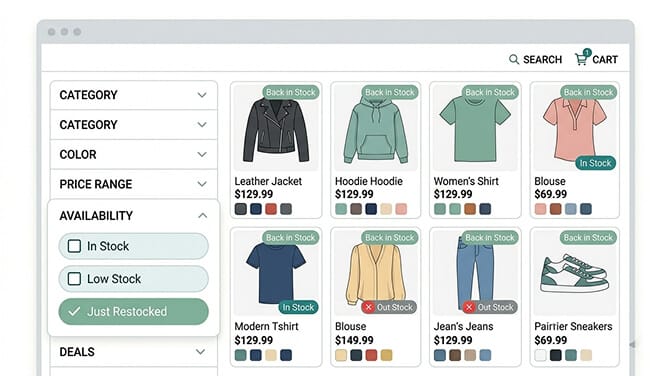Expand the COLOR filter
The height and width of the screenshot is (376, 672).
coord(134,154)
